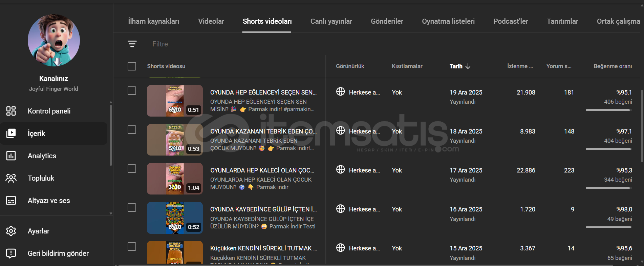Click the Altyazı ve ses subtitles icon
This screenshot has height=266, width=644.
[x=11, y=200]
